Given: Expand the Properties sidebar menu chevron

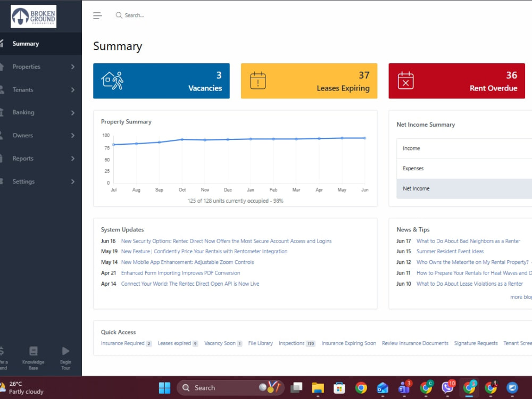Looking at the screenshot, I should pyautogui.click(x=72, y=67).
